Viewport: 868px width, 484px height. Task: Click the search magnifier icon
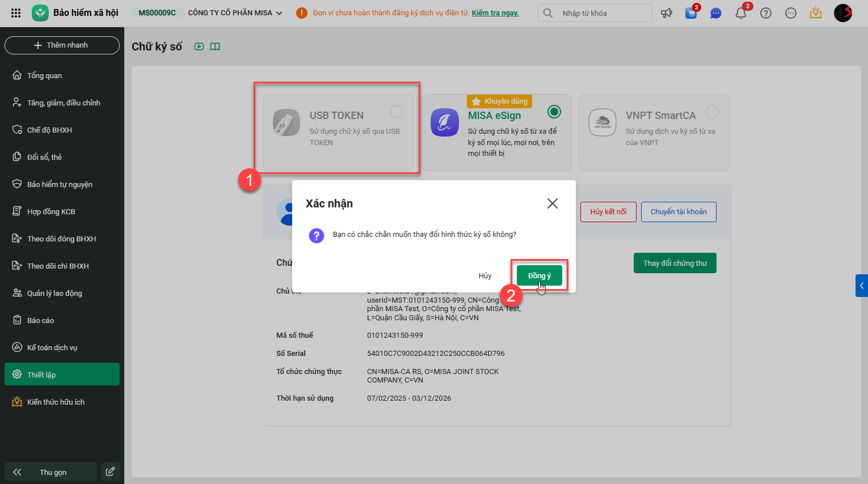coord(548,13)
